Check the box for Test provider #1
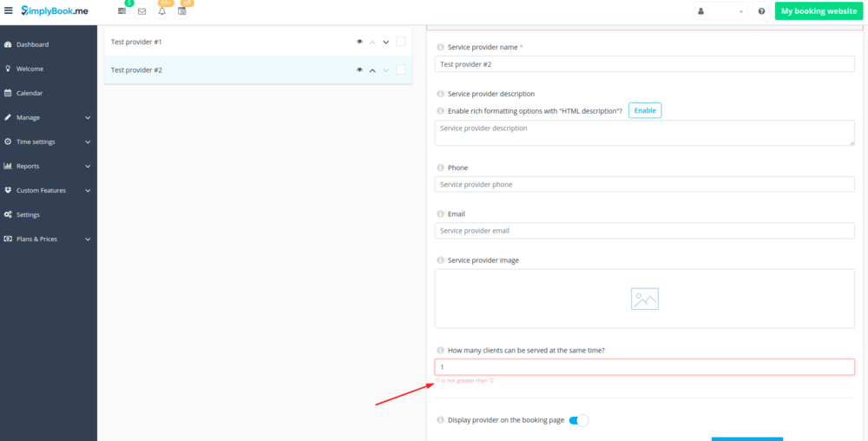868x441 pixels. (x=400, y=42)
